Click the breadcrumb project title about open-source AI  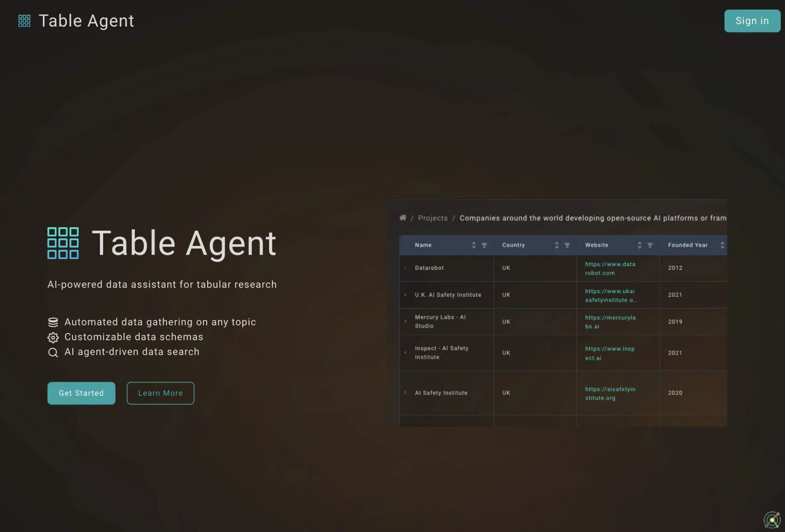593,218
